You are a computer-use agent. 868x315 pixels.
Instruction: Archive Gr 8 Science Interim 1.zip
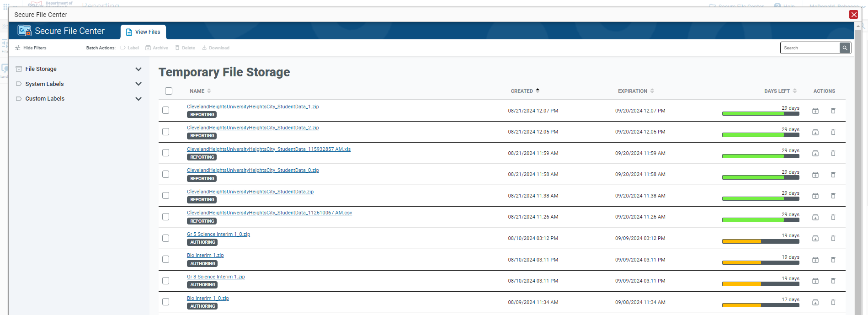815,281
